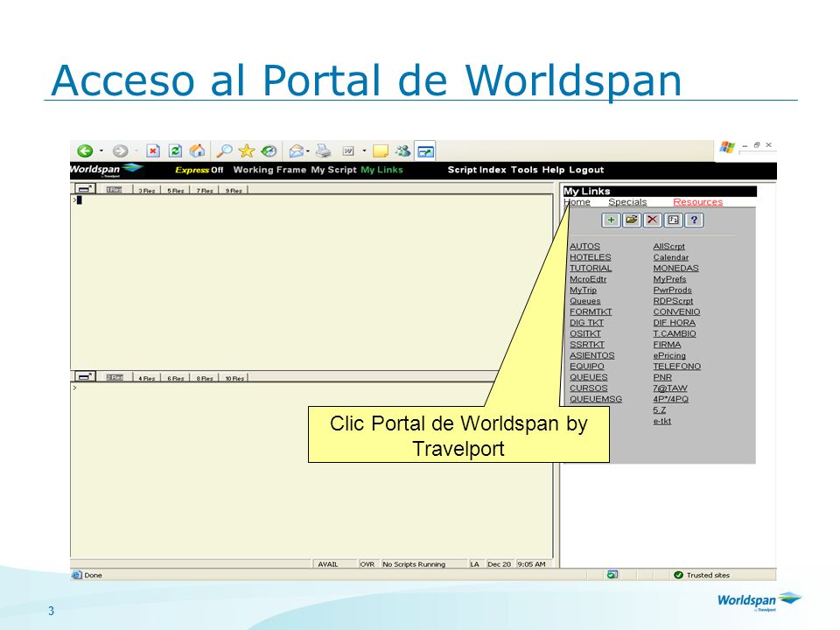Open Favorites star icon
The image size is (840, 630).
coord(247,151)
